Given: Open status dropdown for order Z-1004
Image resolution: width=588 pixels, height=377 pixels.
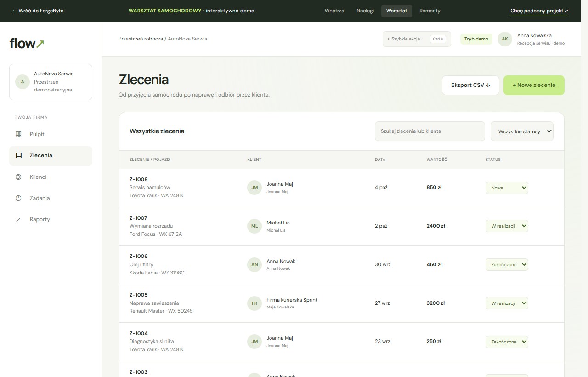Looking at the screenshot, I should 507,342.
